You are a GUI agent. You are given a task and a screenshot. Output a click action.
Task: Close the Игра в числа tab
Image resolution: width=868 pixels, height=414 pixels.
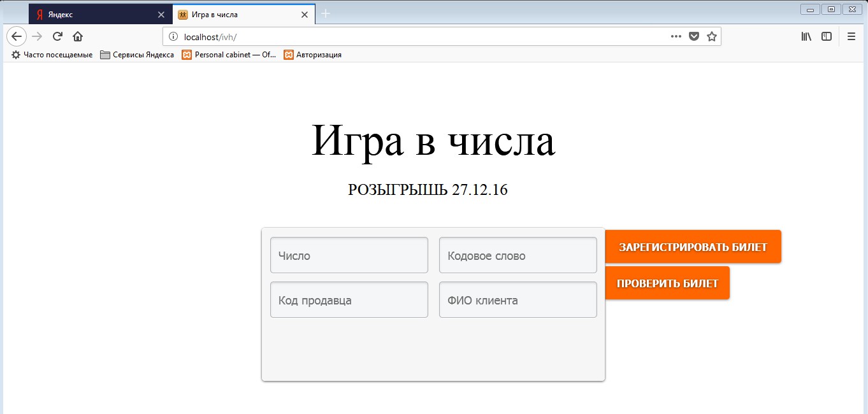point(305,14)
